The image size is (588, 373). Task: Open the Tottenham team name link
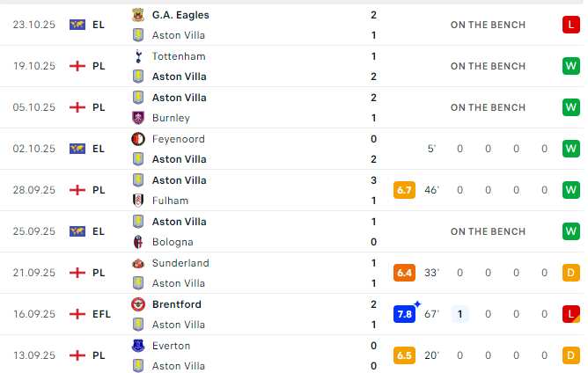coord(179,56)
